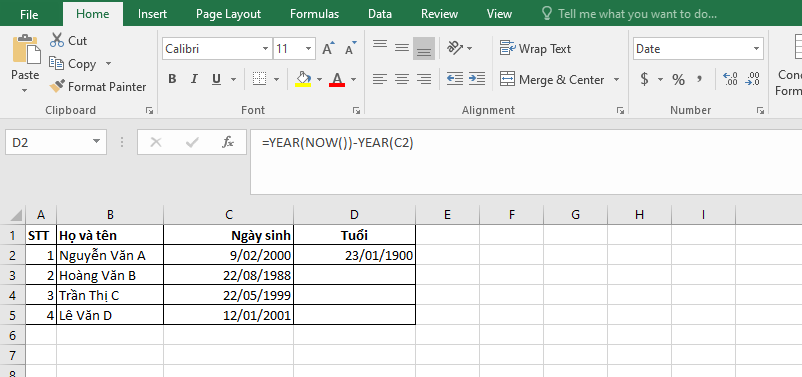This screenshot has width=802, height=377.
Task: Apply Comma Style number format
Action: click(699, 79)
